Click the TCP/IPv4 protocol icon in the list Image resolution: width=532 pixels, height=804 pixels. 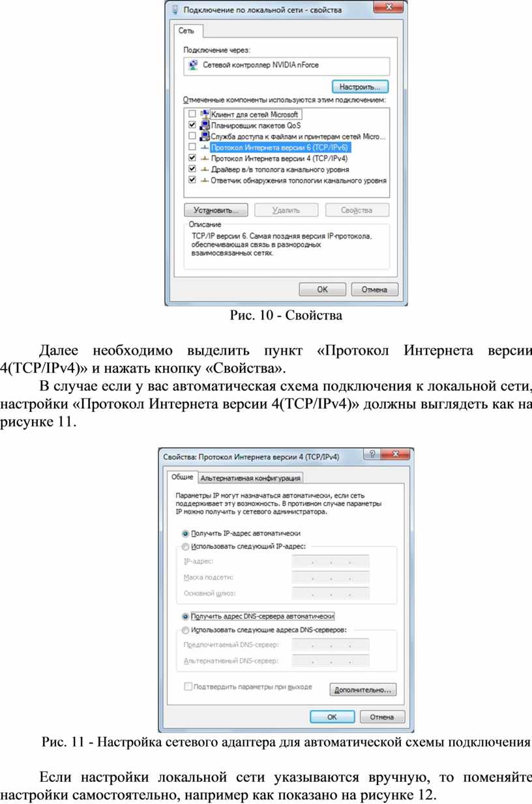204,158
